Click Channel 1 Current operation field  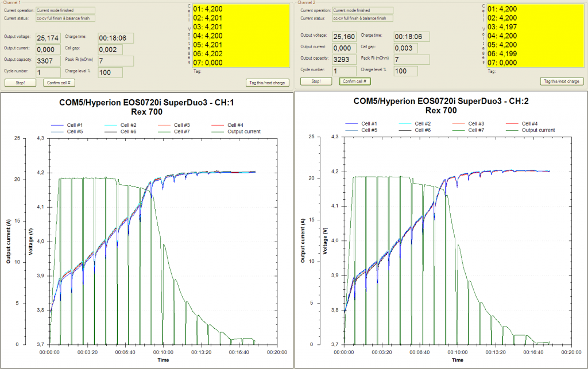point(64,11)
